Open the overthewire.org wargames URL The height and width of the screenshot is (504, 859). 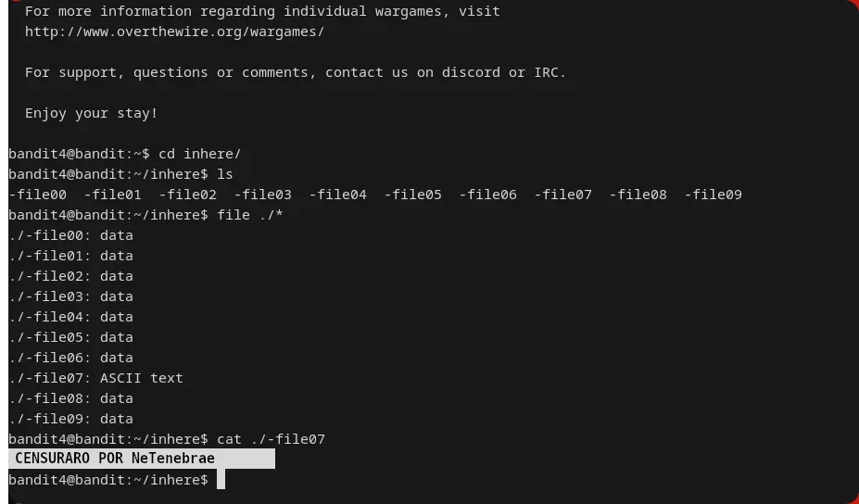coord(174,31)
